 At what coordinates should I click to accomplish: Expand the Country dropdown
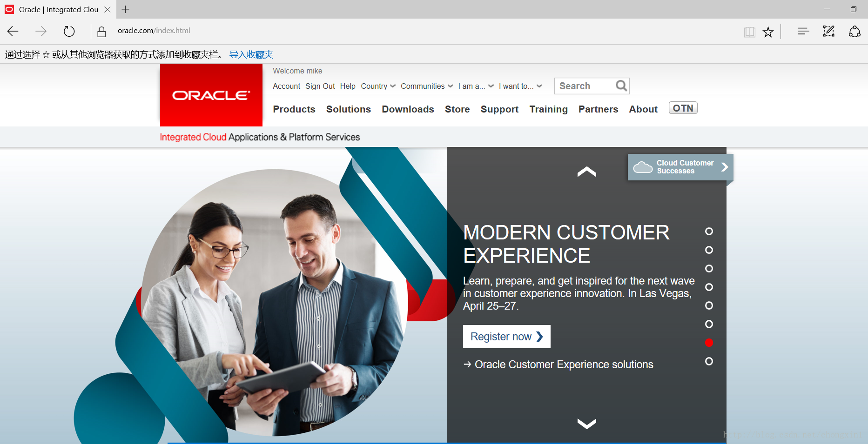click(x=378, y=86)
